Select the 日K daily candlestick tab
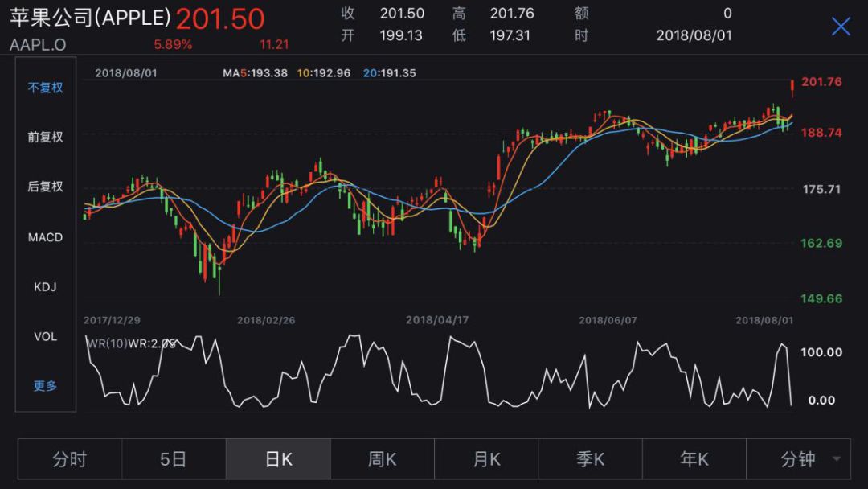The image size is (868, 489). point(278,459)
